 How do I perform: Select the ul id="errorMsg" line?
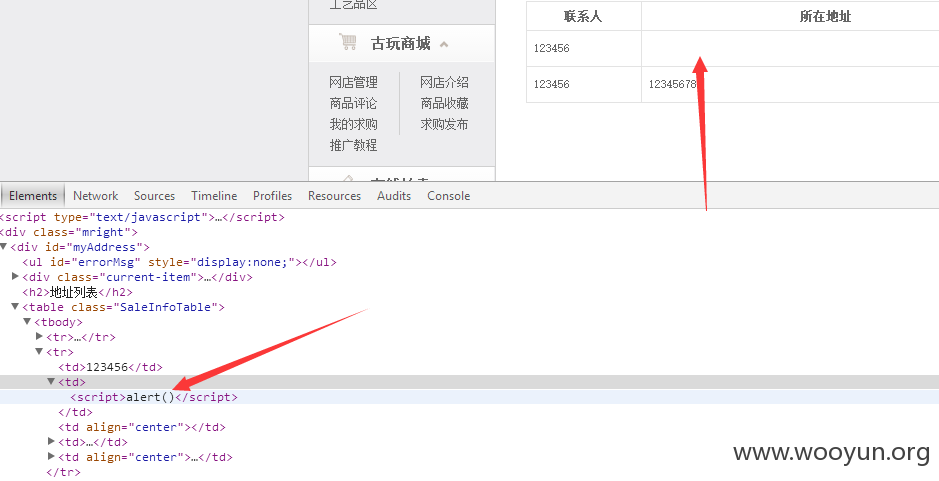tap(179, 262)
